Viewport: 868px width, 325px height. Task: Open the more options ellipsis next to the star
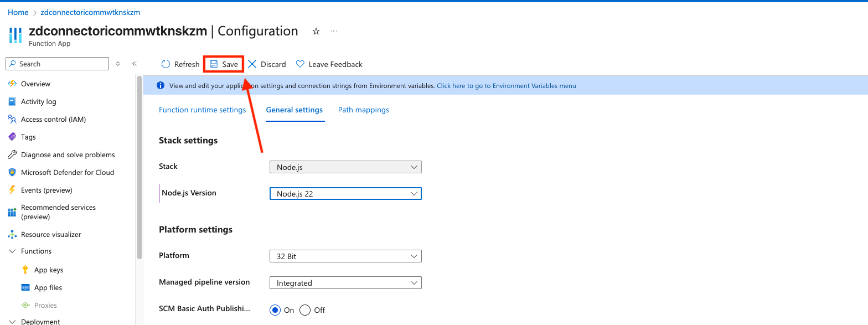[334, 32]
